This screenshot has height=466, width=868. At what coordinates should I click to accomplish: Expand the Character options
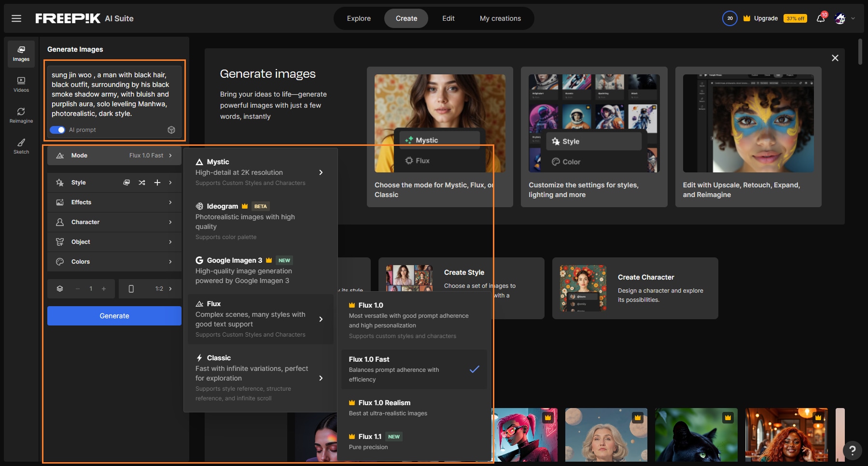[114, 222]
